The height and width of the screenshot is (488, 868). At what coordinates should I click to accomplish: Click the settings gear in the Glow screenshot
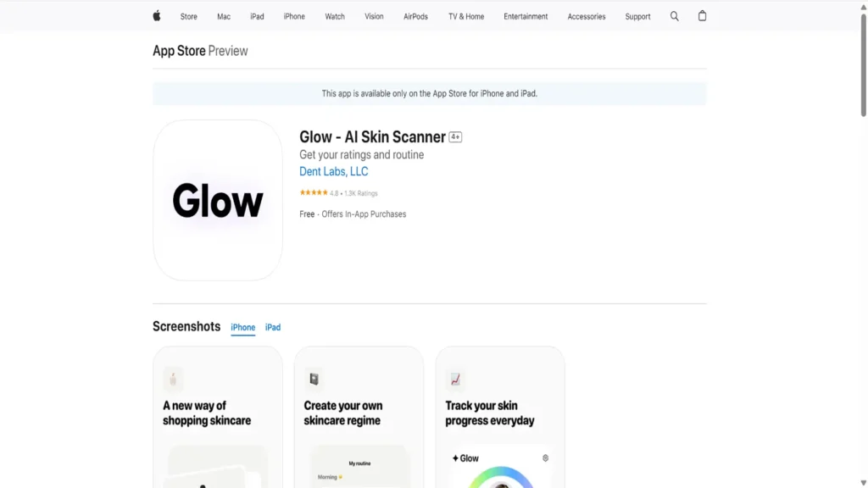545,458
